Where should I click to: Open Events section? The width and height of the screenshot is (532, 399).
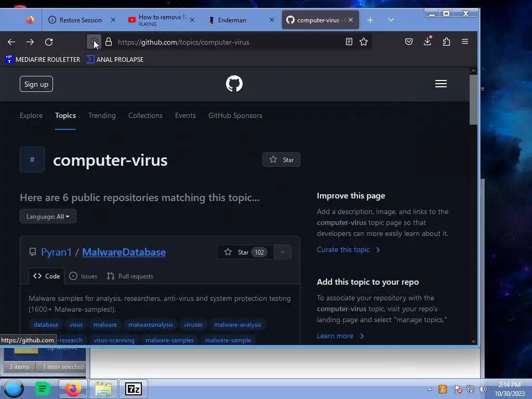pyautogui.click(x=185, y=115)
